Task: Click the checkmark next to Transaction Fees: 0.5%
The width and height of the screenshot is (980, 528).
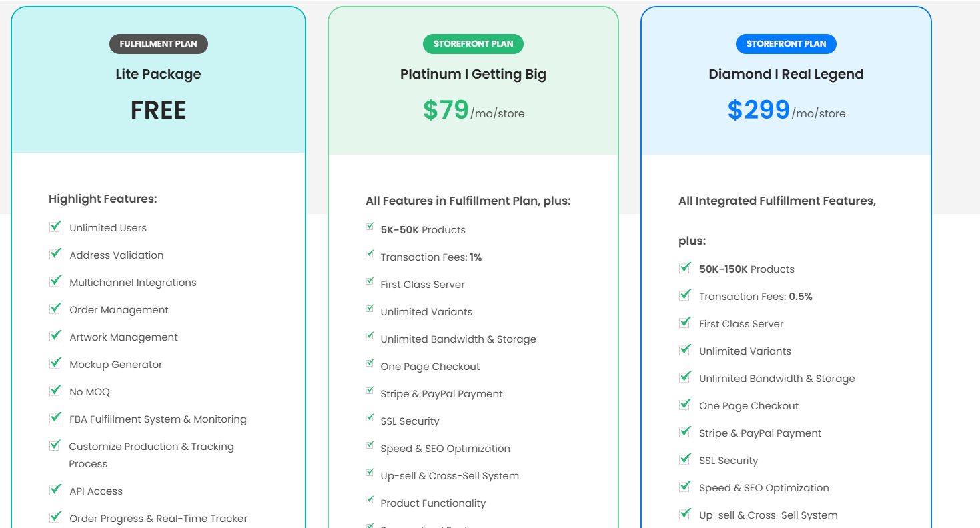Action: pos(685,295)
